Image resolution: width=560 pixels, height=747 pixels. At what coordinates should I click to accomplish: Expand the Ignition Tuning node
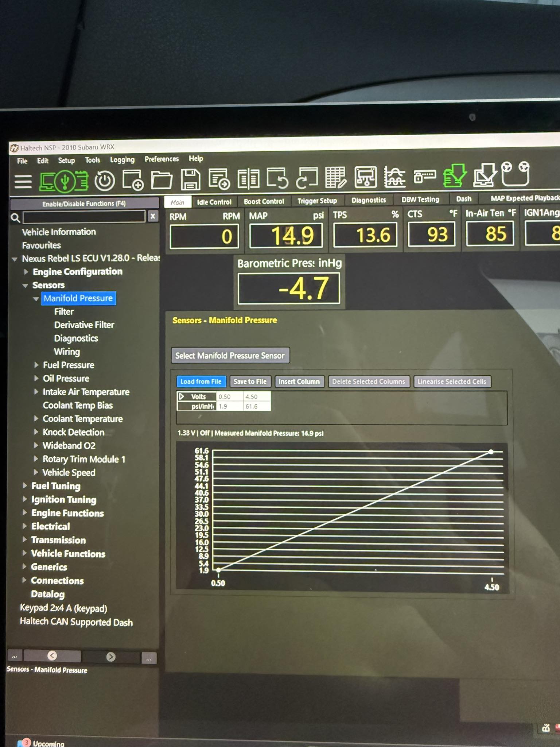point(25,499)
